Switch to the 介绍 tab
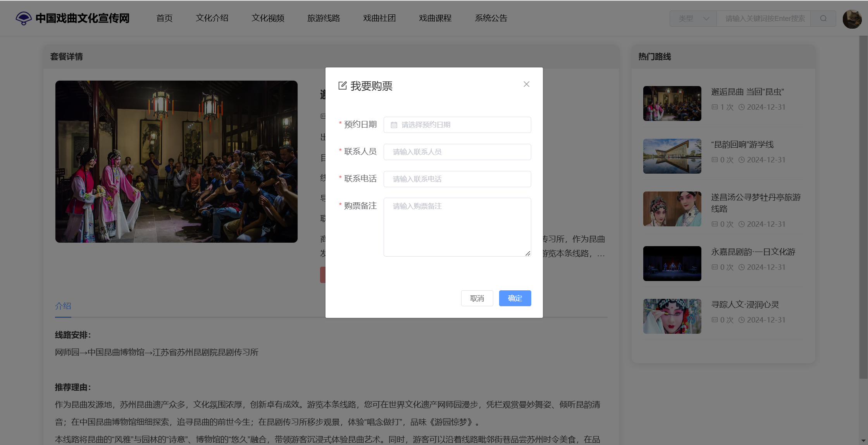Screen dimensions: 868x445 click(x=63, y=306)
